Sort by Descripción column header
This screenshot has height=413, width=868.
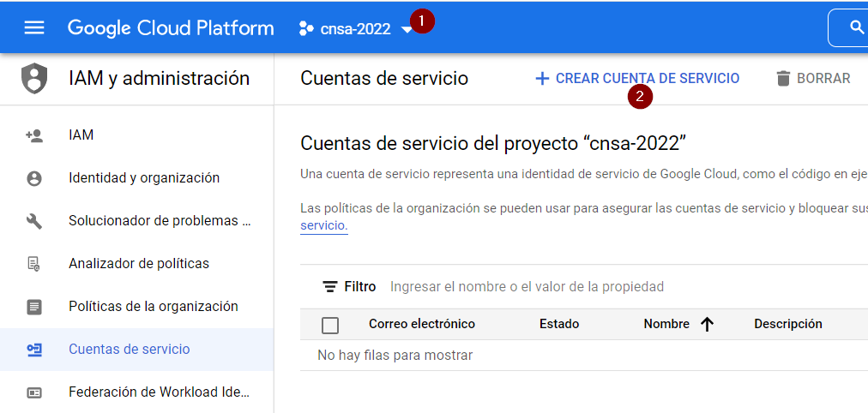(787, 324)
